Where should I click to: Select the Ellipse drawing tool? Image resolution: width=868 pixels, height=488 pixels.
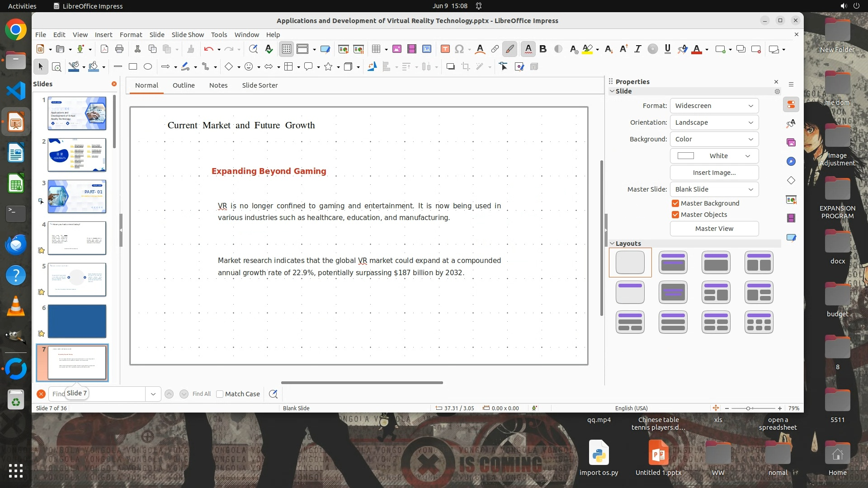click(x=148, y=67)
